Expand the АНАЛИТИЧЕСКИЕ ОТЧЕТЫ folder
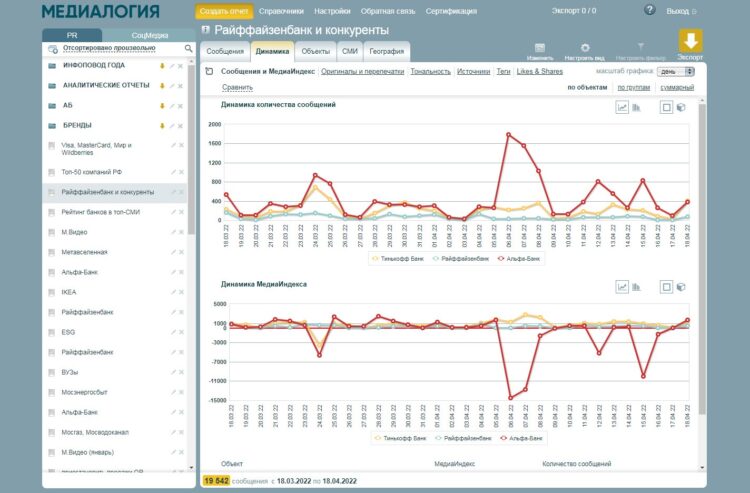 (x=106, y=86)
